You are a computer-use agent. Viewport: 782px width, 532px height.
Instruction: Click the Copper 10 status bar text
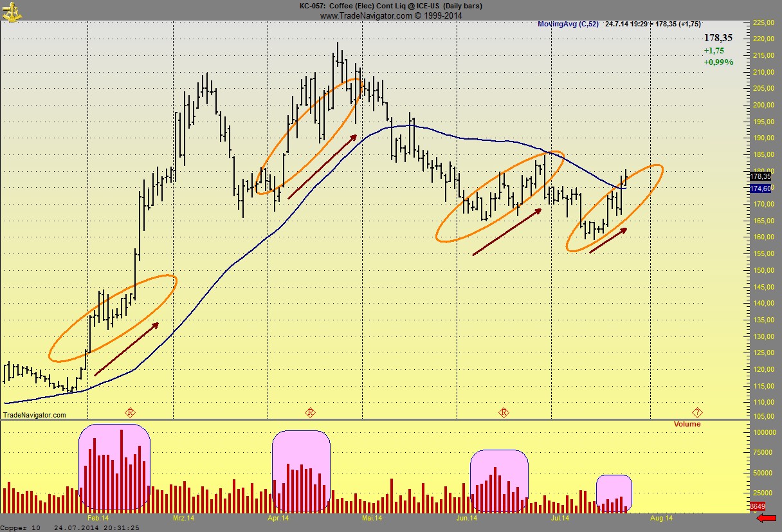point(22,527)
